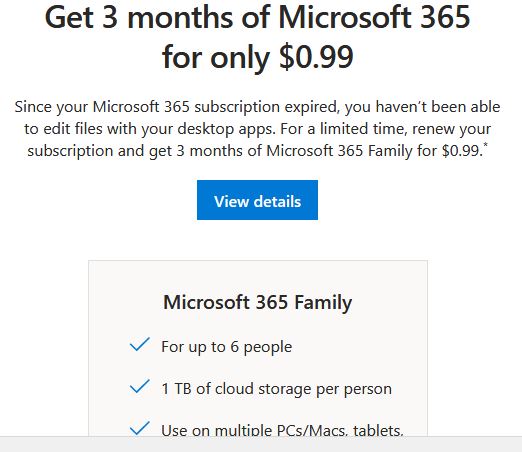522x452 pixels.
Task: Click the Get 3 months of Microsoft 365 headline
Action: tap(257, 18)
